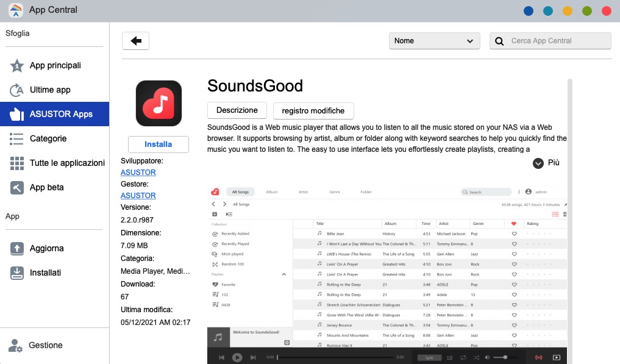Viewport: 620px width, 364px height.
Task: Click the Tutte le applicazioni grid icon
Action: point(16,163)
